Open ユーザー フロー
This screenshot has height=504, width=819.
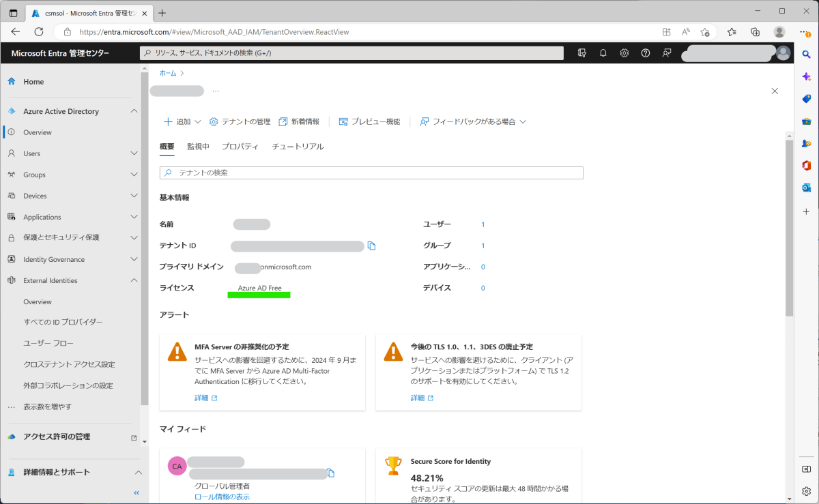coord(48,343)
